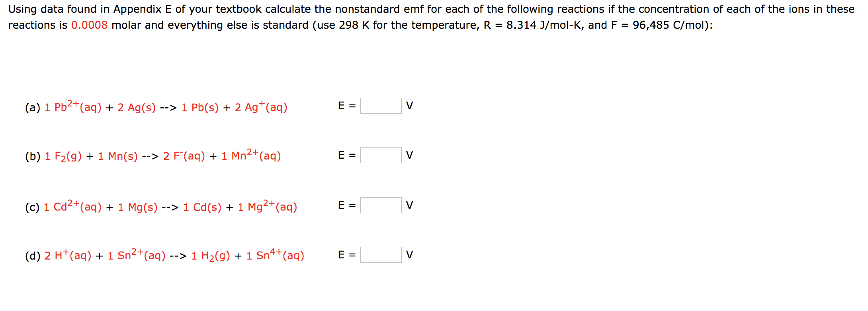Click the answer field for reaction (a)
This screenshot has width=868, height=311.
pyautogui.click(x=381, y=106)
